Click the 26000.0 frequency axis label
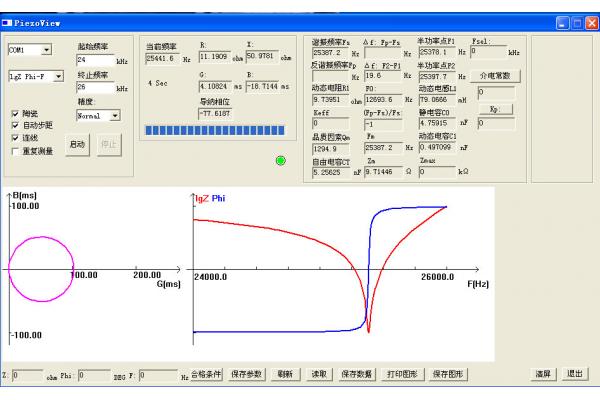600x400 pixels. pyautogui.click(x=437, y=277)
